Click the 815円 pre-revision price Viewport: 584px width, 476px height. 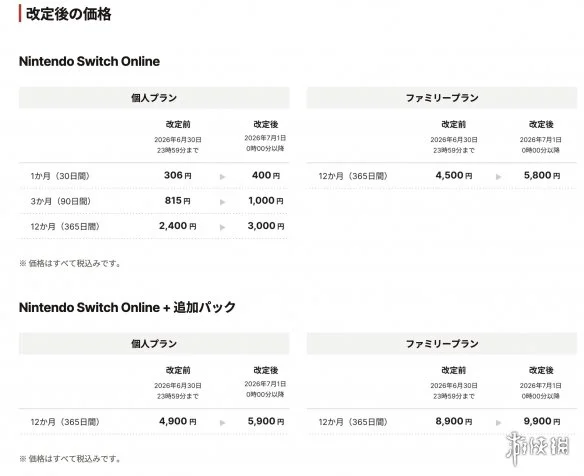coord(178,201)
